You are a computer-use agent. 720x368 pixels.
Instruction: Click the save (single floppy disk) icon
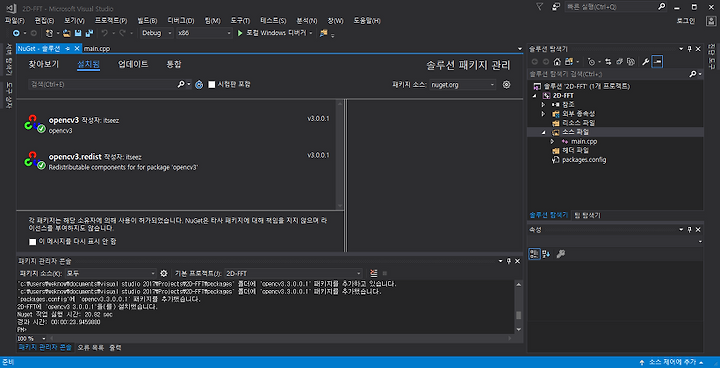[78, 33]
